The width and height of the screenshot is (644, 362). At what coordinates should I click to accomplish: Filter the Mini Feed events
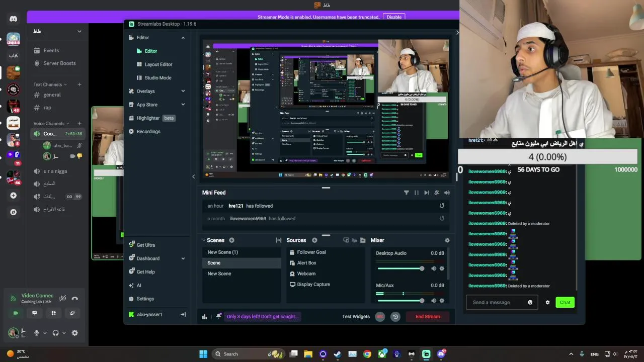406,193
